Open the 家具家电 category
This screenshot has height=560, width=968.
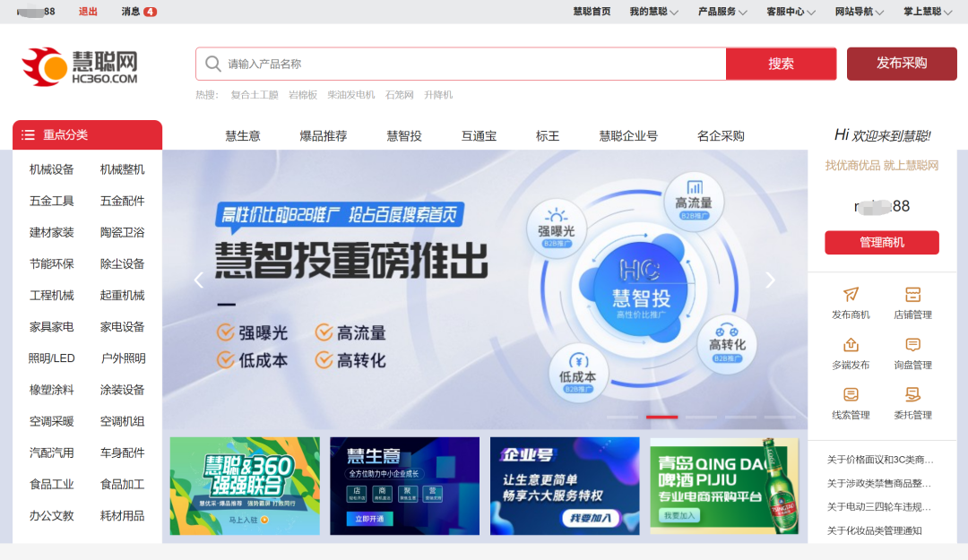click(x=52, y=327)
